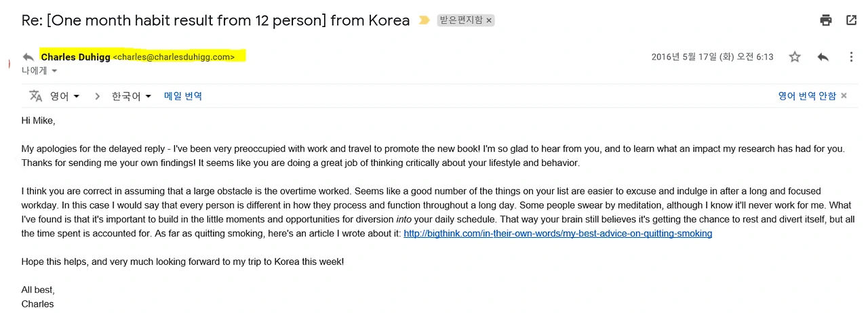Expand the 나에게 recipient details
This screenshot has height=313, width=868.
(x=54, y=71)
